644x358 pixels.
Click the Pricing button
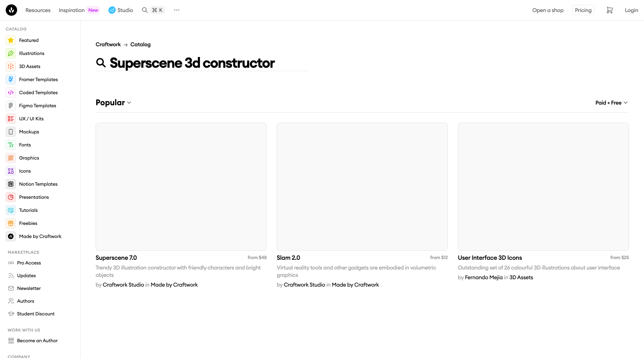(583, 10)
